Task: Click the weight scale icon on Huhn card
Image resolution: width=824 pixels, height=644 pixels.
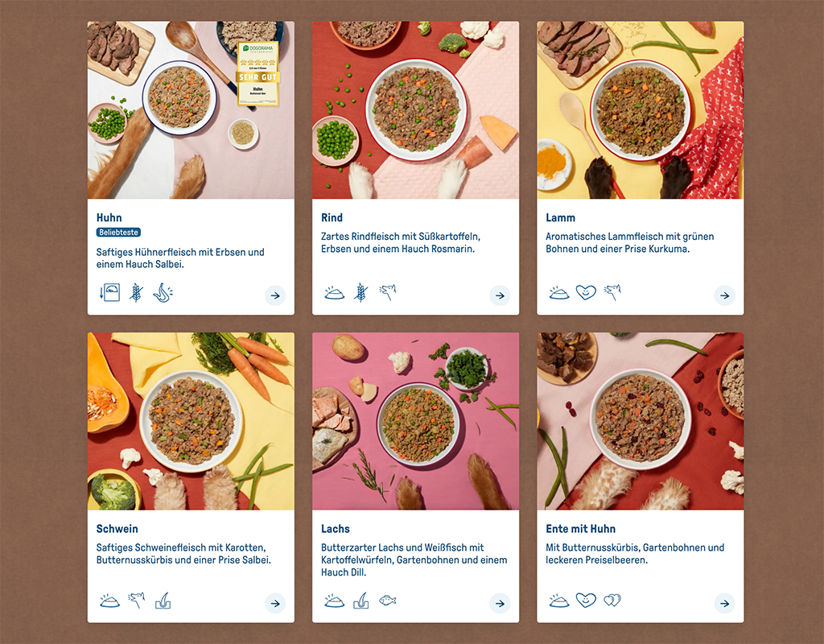Action: pyautogui.click(x=109, y=292)
